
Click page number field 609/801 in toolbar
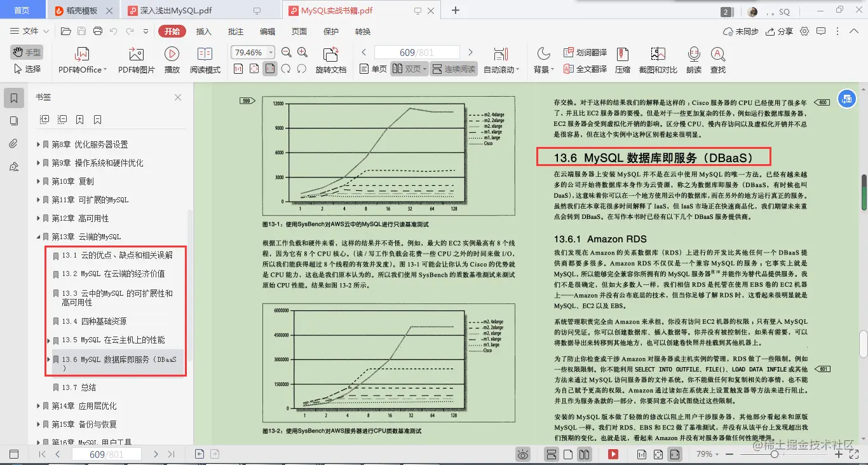tap(417, 53)
